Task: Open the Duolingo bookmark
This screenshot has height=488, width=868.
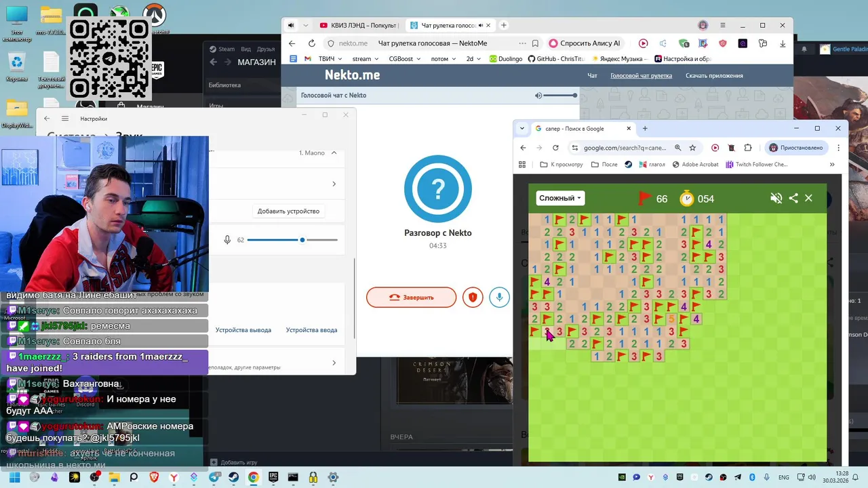Action: [x=506, y=59]
